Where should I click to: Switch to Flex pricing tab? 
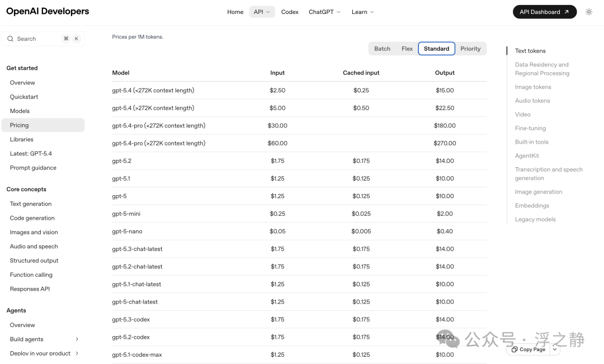[407, 49]
